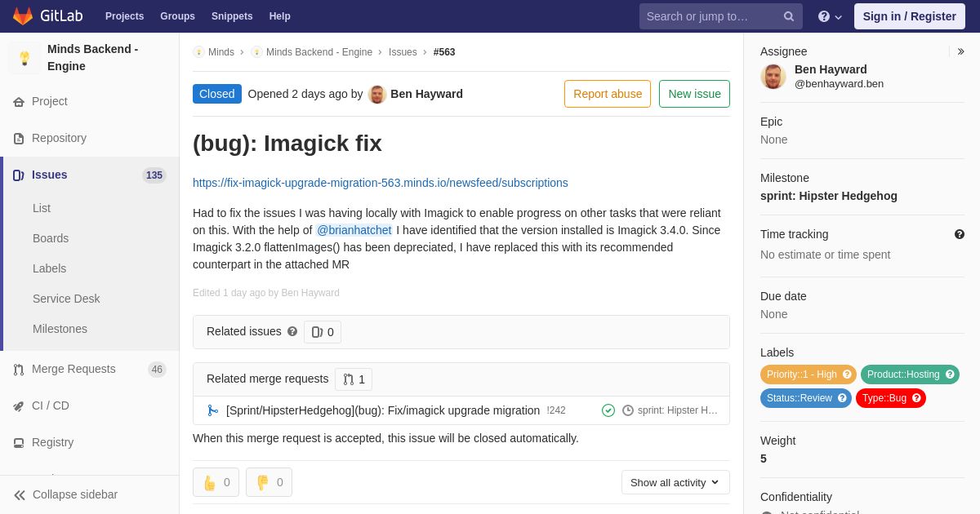Screen dimensions: 980x514
Task: Collapse the right sidebar with double arrow
Action: coord(960,51)
